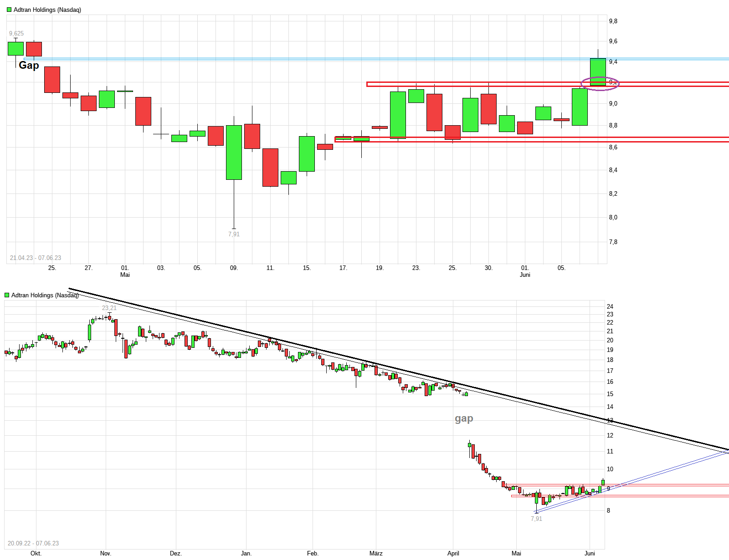Click the green legend square beside Adtran Holdings bottom chart
The width and height of the screenshot is (729, 560).
(x=7, y=295)
